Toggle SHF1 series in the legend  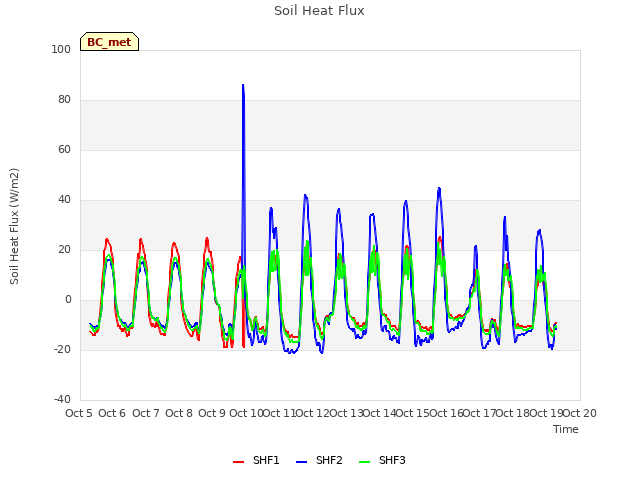tap(256, 460)
